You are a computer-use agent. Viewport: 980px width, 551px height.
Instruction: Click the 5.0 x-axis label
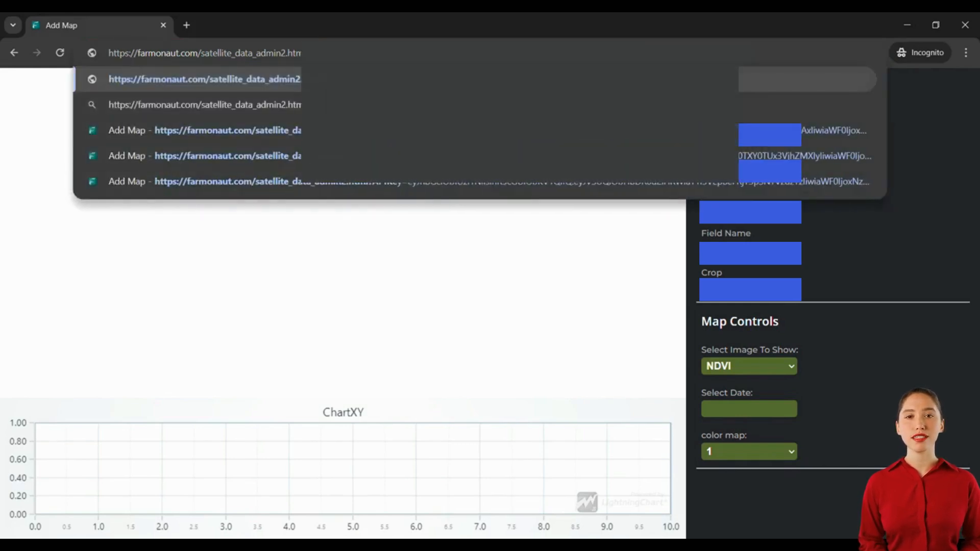[353, 527]
